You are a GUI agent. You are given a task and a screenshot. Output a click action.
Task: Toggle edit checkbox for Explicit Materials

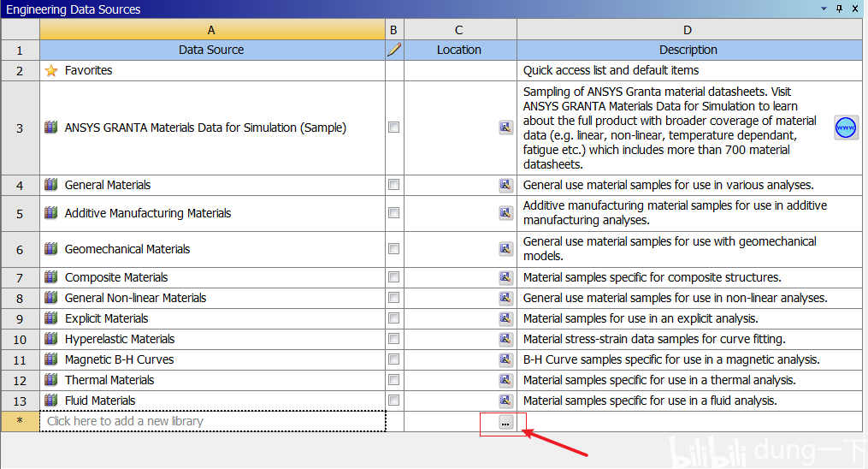pyautogui.click(x=393, y=318)
